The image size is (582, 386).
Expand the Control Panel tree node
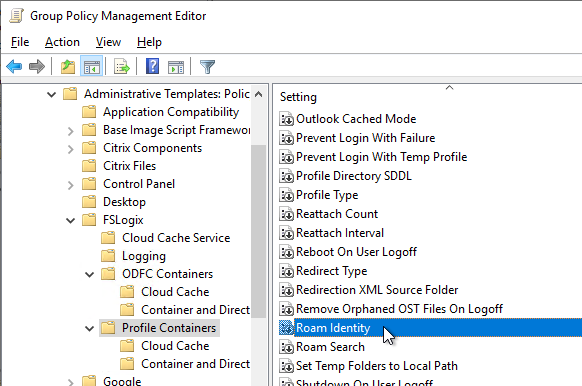pyautogui.click(x=71, y=185)
